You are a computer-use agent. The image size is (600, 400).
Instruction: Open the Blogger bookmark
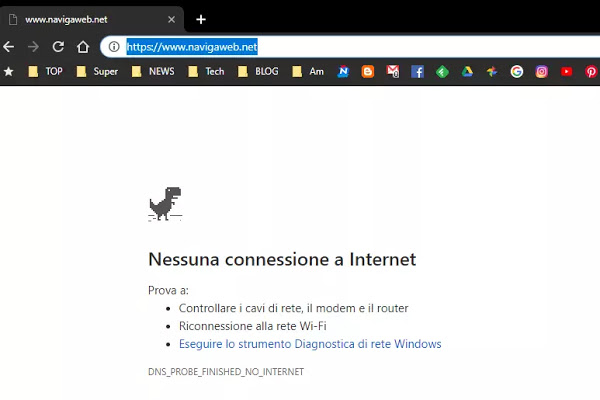click(x=368, y=72)
